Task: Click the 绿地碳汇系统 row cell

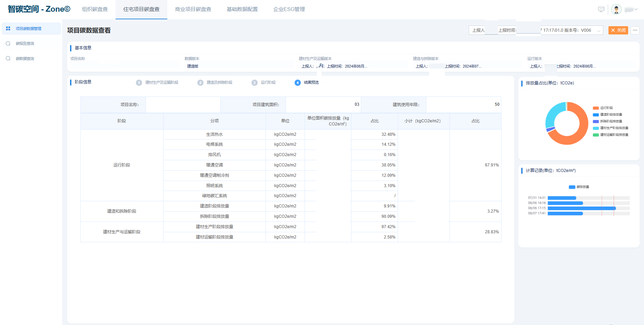Action: click(215, 196)
